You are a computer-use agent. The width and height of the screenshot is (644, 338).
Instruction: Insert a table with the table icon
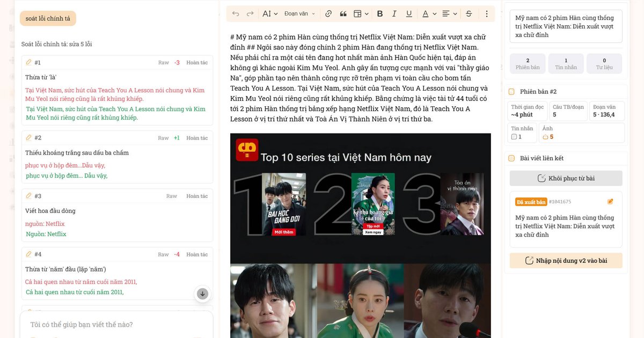[x=358, y=14]
